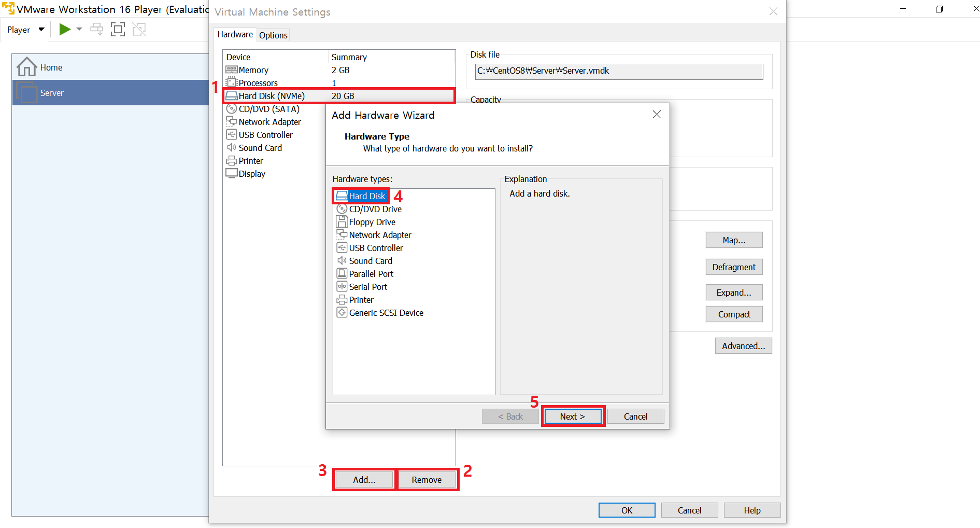
Task: Click the Hard Disk hardware type icon
Action: coord(342,196)
